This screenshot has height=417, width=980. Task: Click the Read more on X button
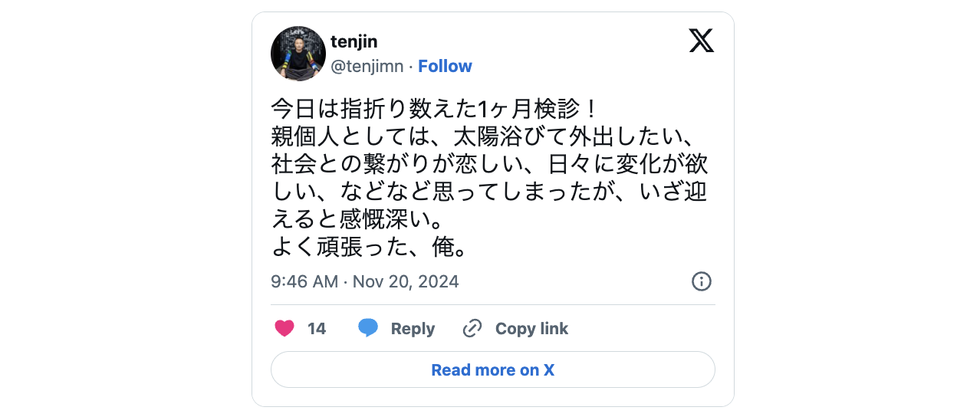click(x=492, y=370)
